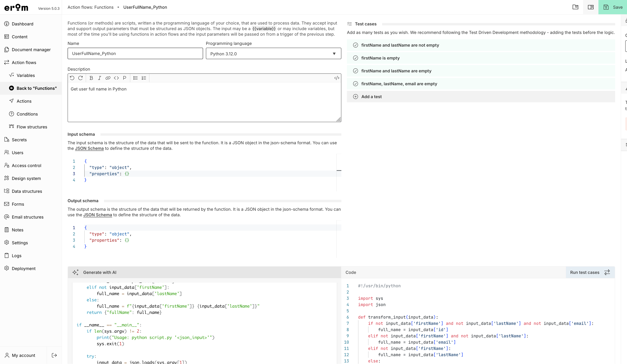Expand the Generate with AI panel
Image resolution: width=627 pixels, height=364 pixels.
pos(99,272)
